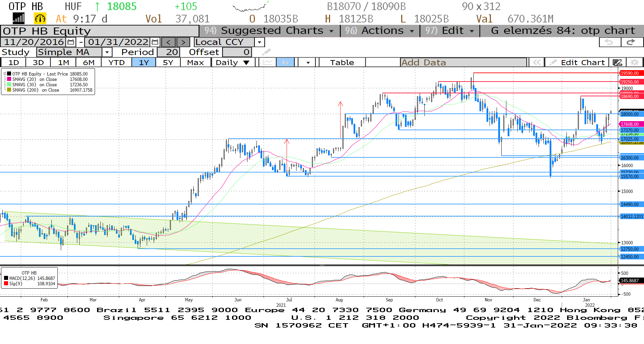The image size is (644, 344).
Task: Click the 18000.00 blue price label
Action: (631, 114)
